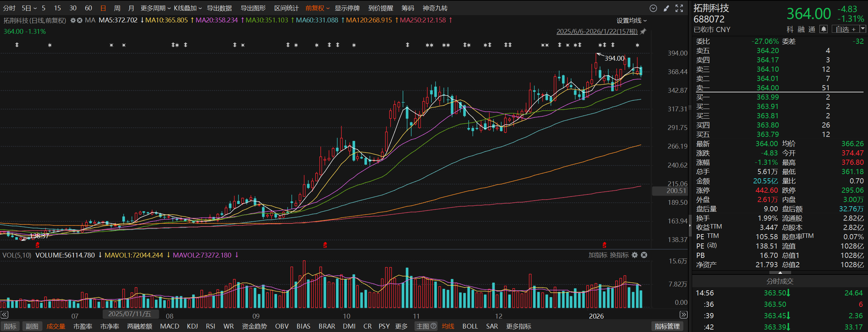This screenshot has height=332, width=868.
Task: Click the price alert bell icon
Action: [824, 29]
